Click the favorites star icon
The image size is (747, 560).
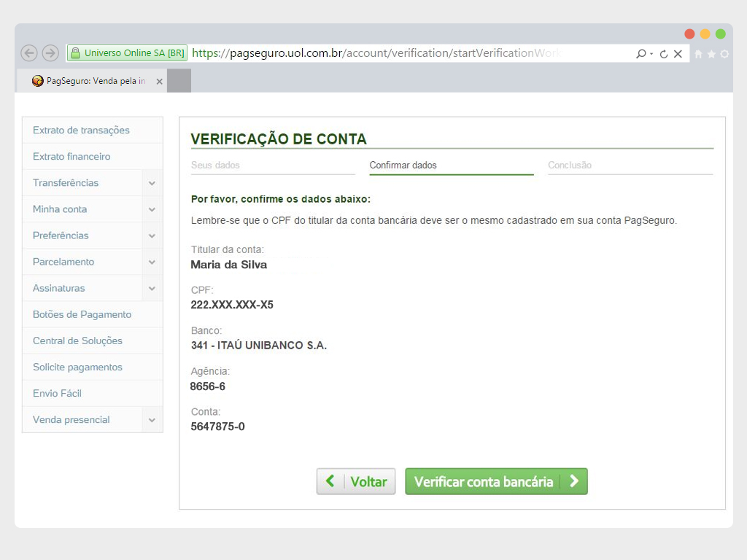[x=711, y=54]
